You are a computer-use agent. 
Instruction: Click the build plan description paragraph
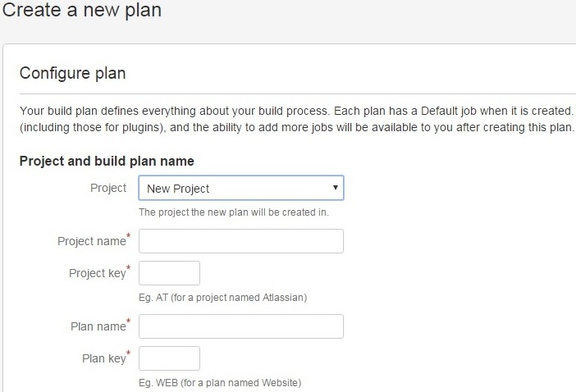[297, 119]
